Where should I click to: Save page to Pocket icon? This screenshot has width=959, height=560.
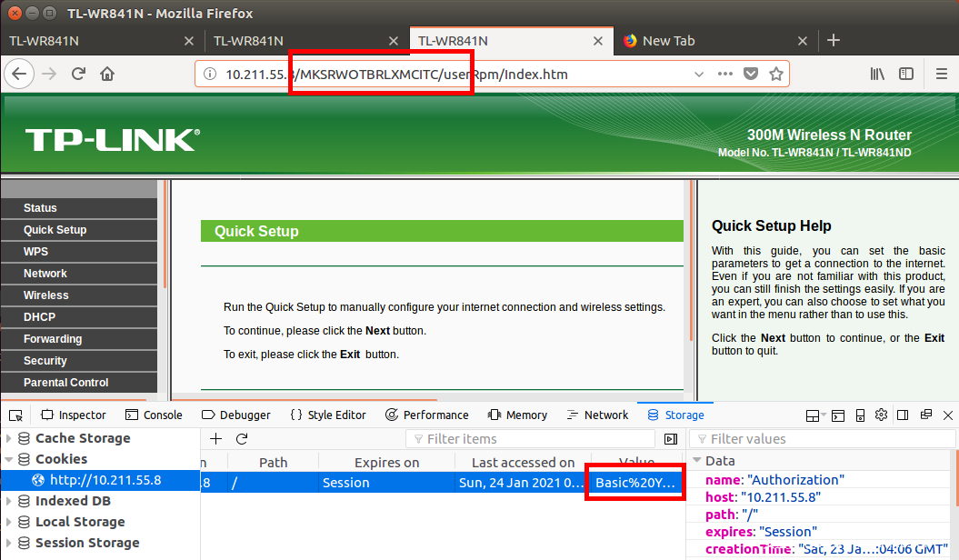point(751,75)
